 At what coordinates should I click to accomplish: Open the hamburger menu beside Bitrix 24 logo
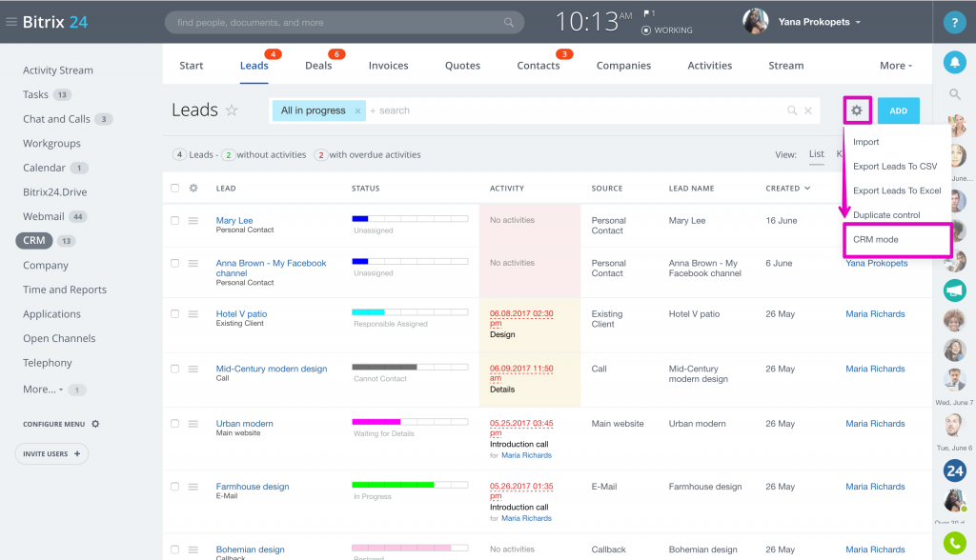(11, 22)
